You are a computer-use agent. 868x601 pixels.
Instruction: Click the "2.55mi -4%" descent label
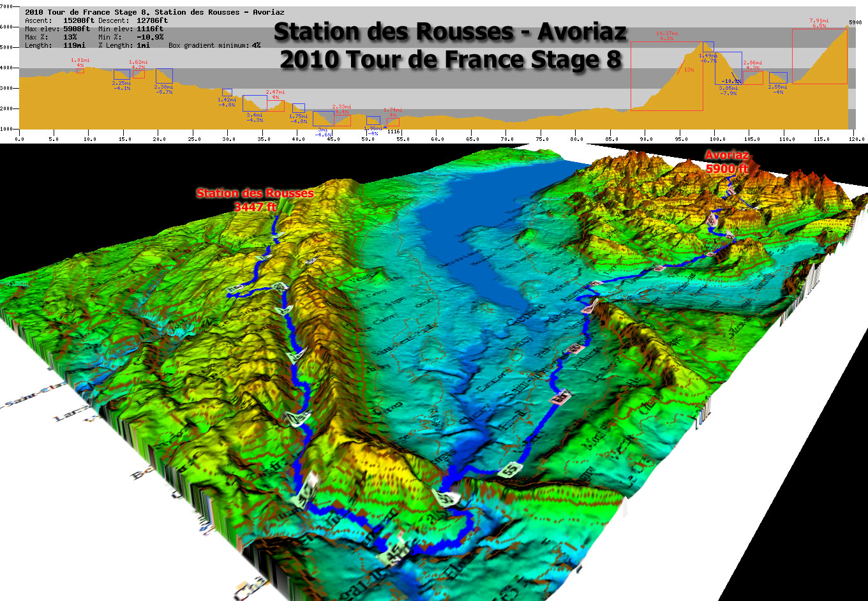click(777, 89)
